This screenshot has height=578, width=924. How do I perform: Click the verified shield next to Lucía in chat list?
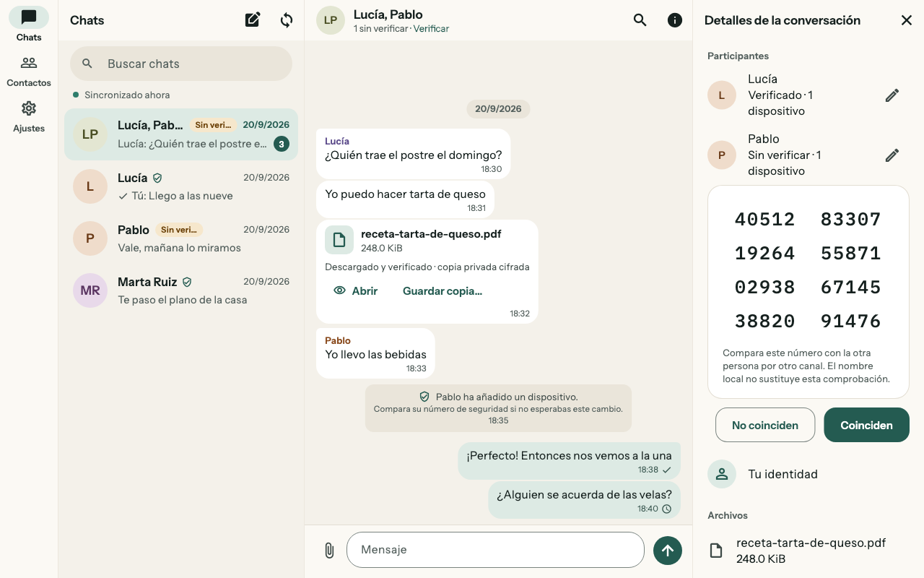[157, 178]
